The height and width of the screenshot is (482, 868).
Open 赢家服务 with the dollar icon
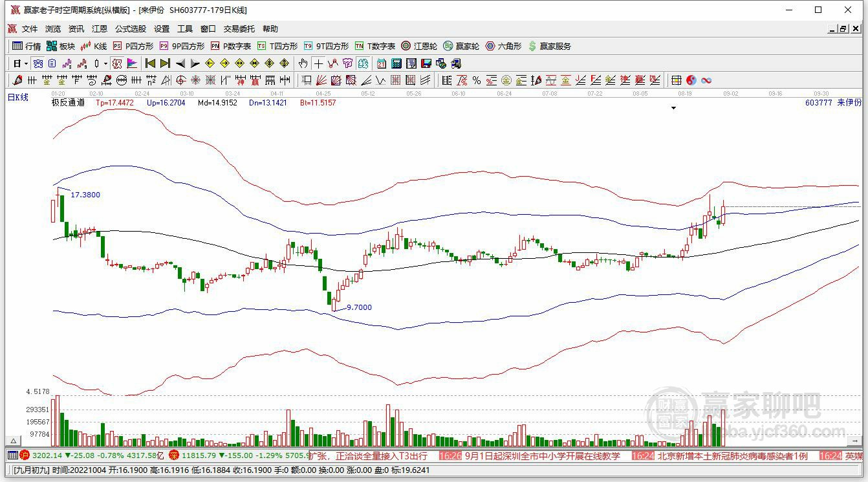(x=550, y=46)
